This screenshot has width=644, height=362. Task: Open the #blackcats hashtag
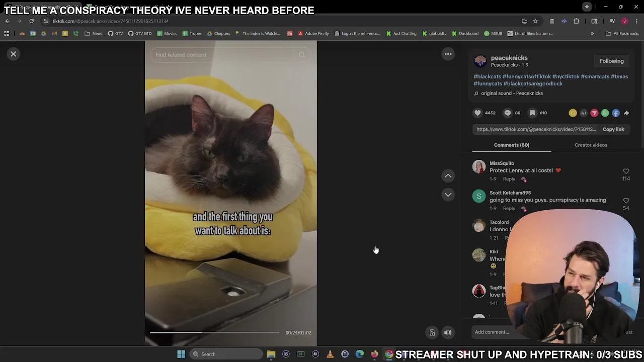click(x=487, y=76)
